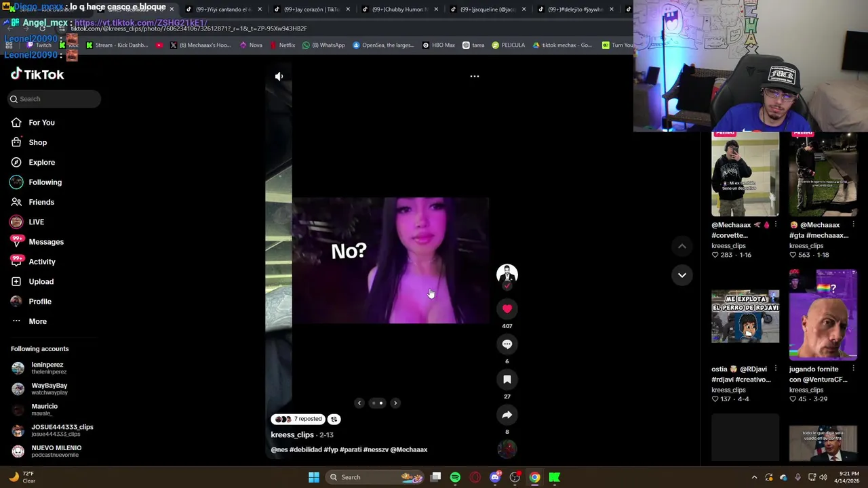Open the Windows Start menu
Screen dimensions: 868x488
pyautogui.click(x=314, y=477)
